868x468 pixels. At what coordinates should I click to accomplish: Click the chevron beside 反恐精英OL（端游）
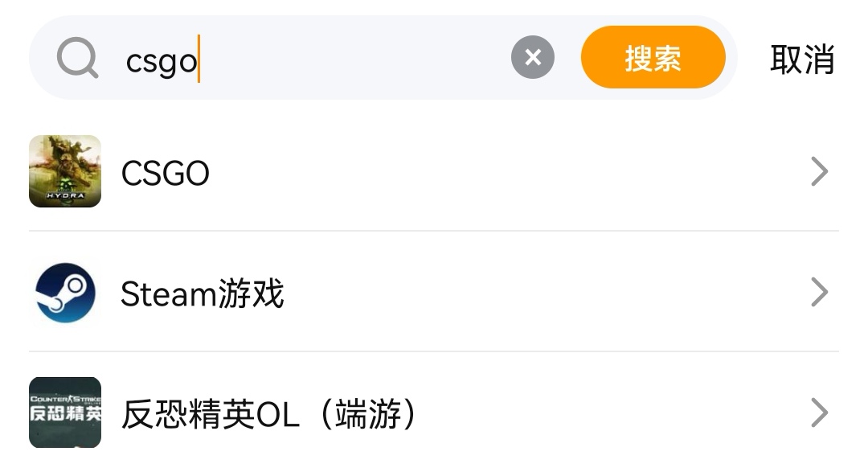pyautogui.click(x=819, y=413)
